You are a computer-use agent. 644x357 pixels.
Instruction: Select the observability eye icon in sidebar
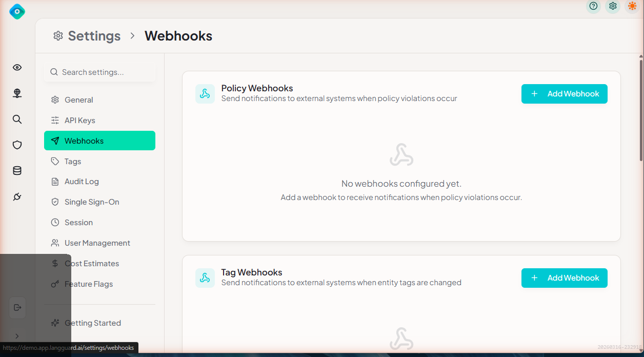[x=17, y=67]
